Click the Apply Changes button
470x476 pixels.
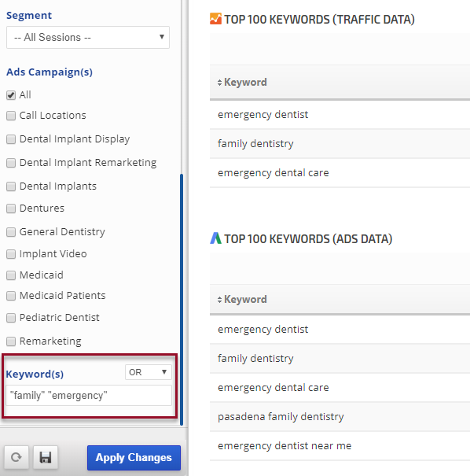(x=134, y=457)
